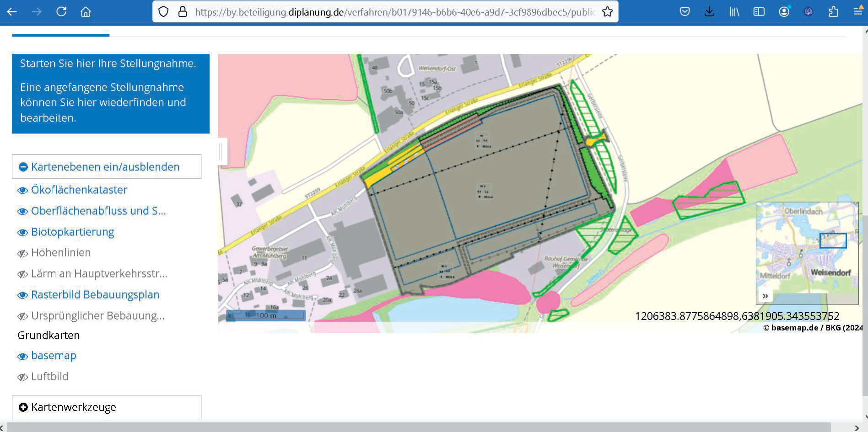Click the browser address bar URL
This screenshot has height=432, width=868.
click(394, 12)
